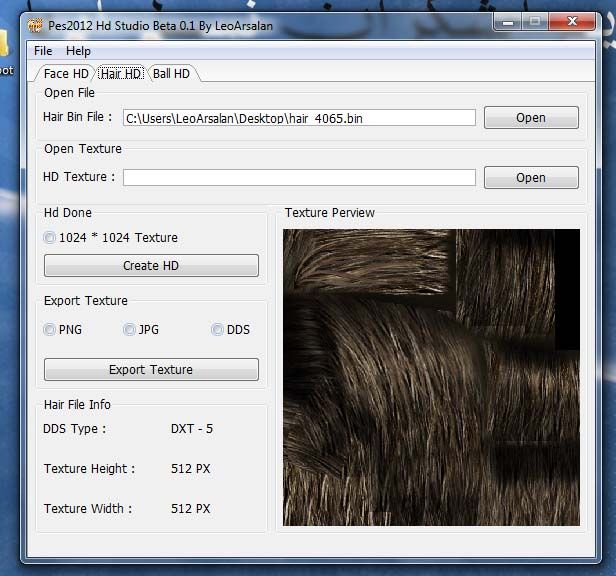Minimize the Pes2012 Hd Studio window
Screen dimensions: 616x576
coord(507,20)
